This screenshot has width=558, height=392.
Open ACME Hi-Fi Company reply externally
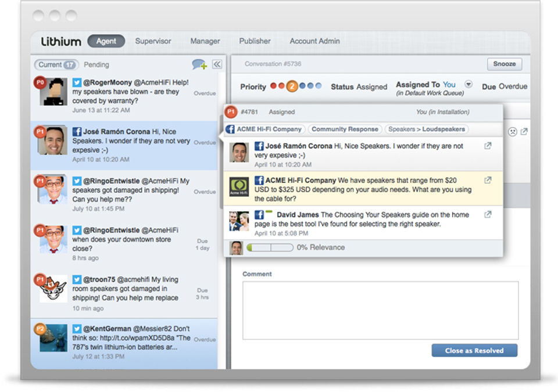pos(488,181)
